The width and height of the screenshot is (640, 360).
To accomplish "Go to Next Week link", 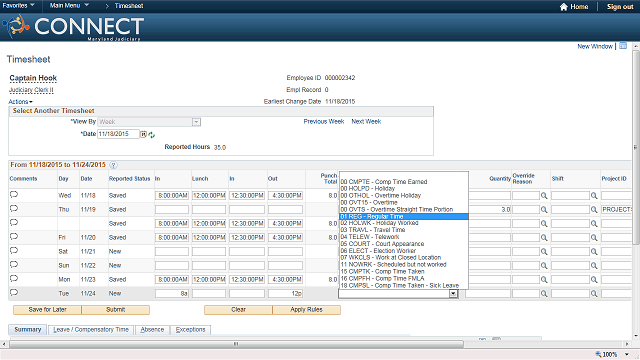I will click(366, 122).
